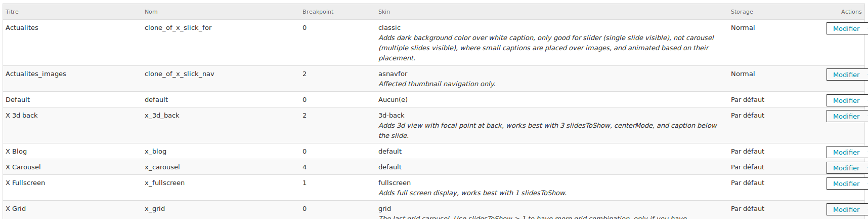Click the Actions column header
This screenshot has width=868, height=219.
(x=851, y=12)
